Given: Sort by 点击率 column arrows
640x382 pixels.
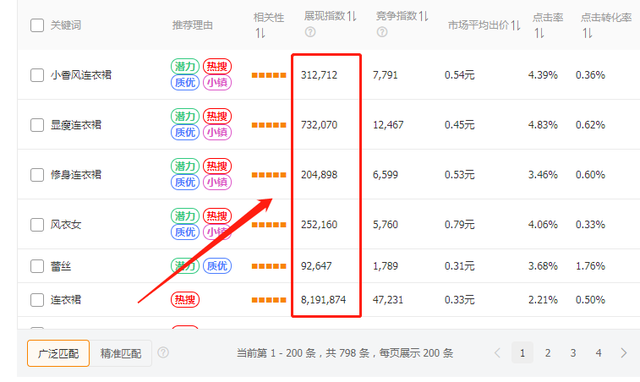Looking at the screenshot, I should [540, 33].
